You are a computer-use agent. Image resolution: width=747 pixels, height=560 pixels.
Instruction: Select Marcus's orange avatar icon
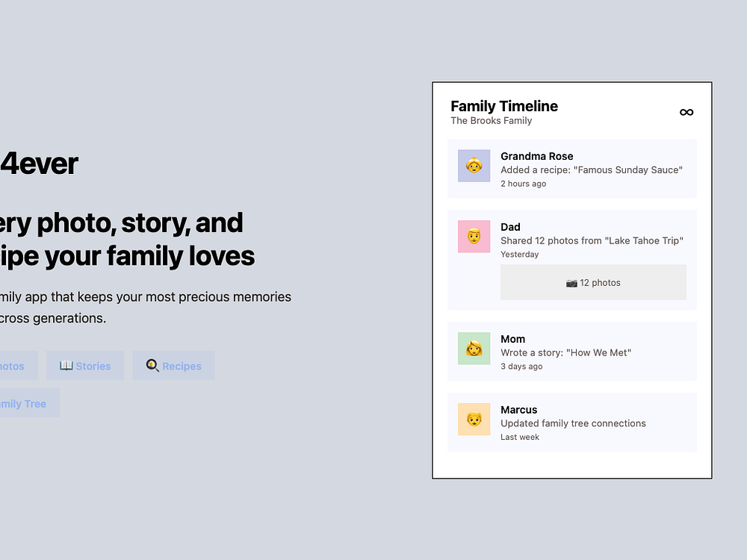point(474,419)
